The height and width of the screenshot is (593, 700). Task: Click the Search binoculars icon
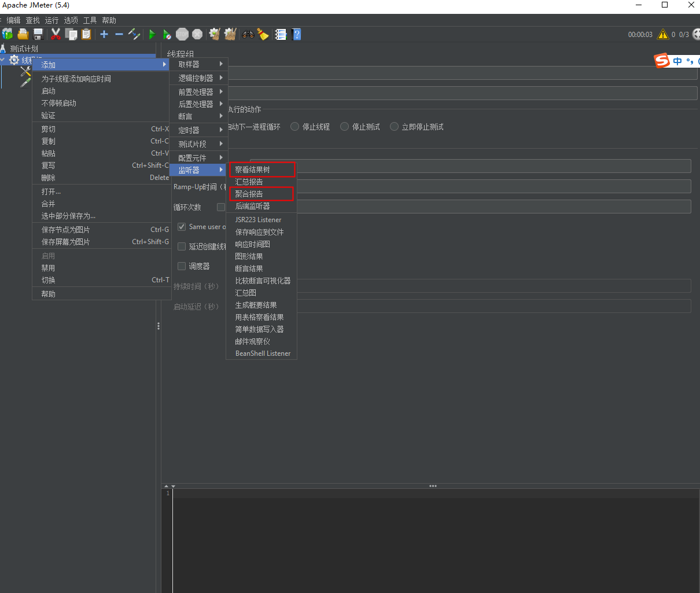point(248,34)
